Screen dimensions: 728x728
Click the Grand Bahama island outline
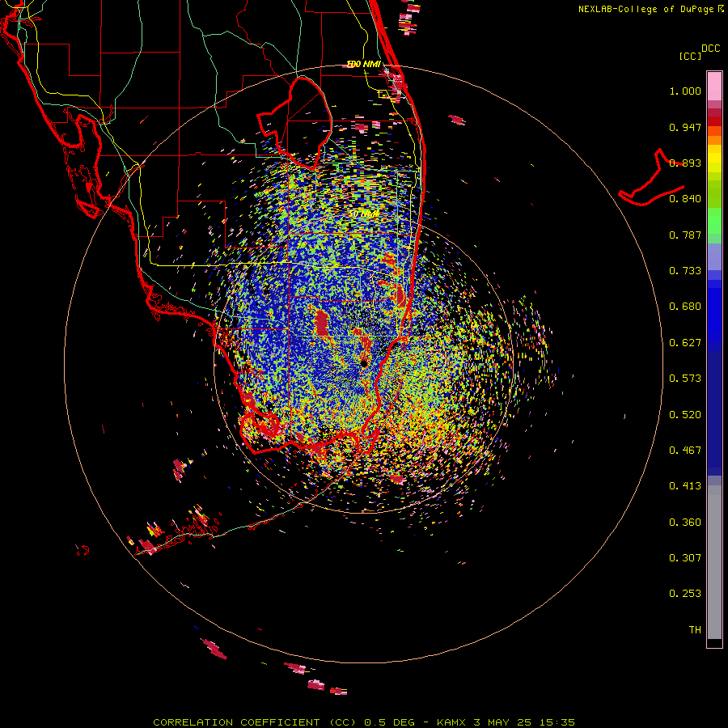pyautogui.click(x=652, y=179)
